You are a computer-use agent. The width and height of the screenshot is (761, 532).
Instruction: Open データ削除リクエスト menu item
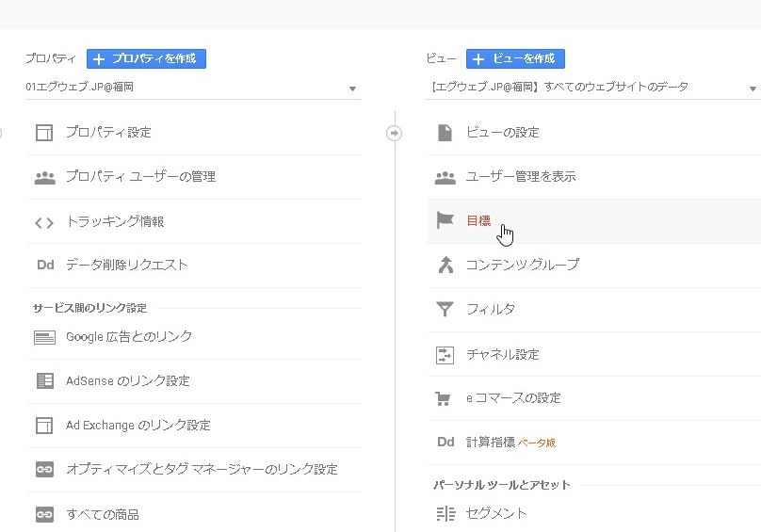tap(127, 266)
